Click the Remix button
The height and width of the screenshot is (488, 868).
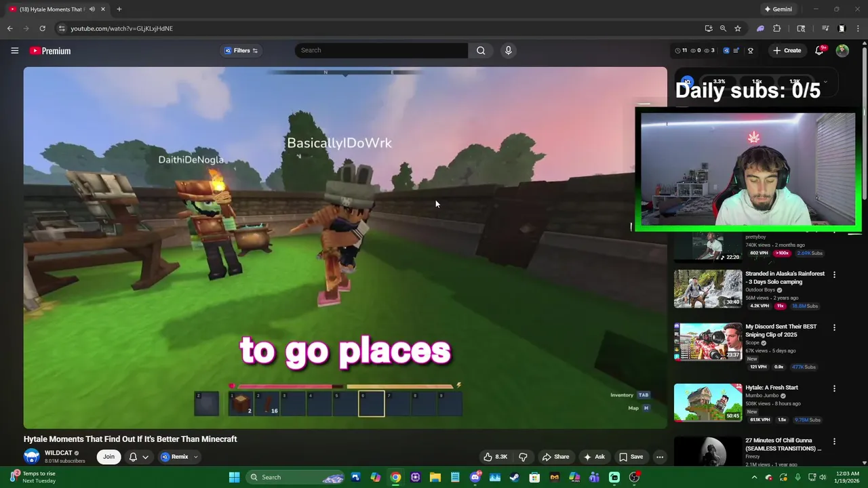click(174, 457)
